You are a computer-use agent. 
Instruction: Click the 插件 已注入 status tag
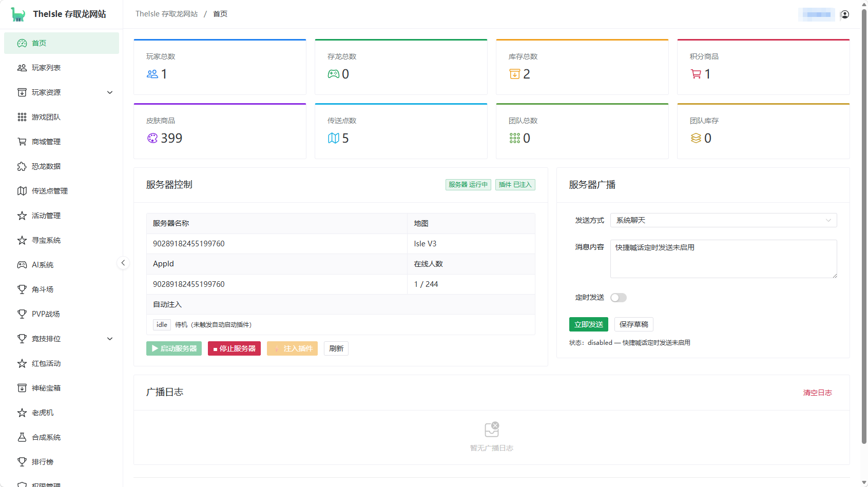tap(515, 185)
